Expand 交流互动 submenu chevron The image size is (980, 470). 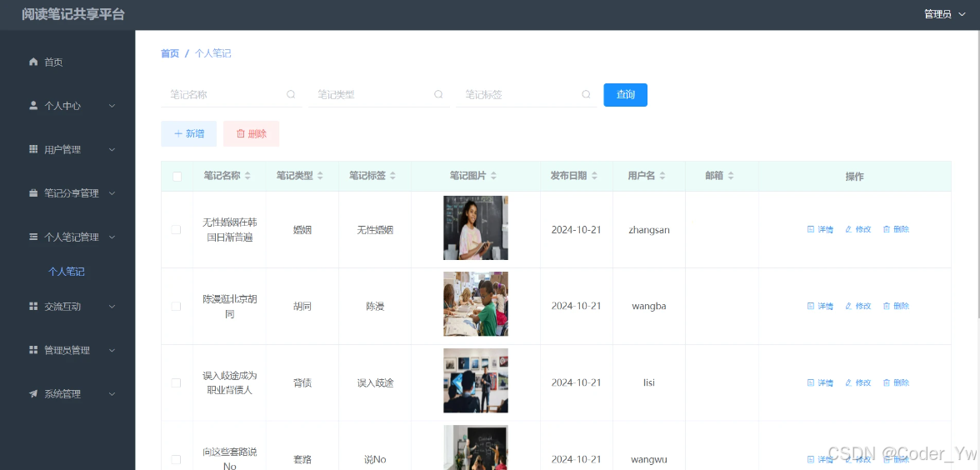pos(112,307)
